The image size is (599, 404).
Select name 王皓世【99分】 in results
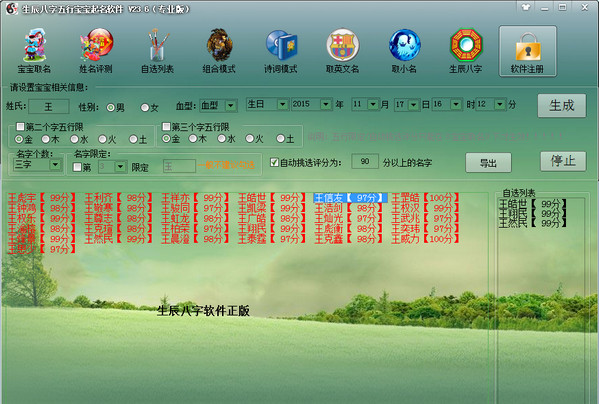coord(272,198)
